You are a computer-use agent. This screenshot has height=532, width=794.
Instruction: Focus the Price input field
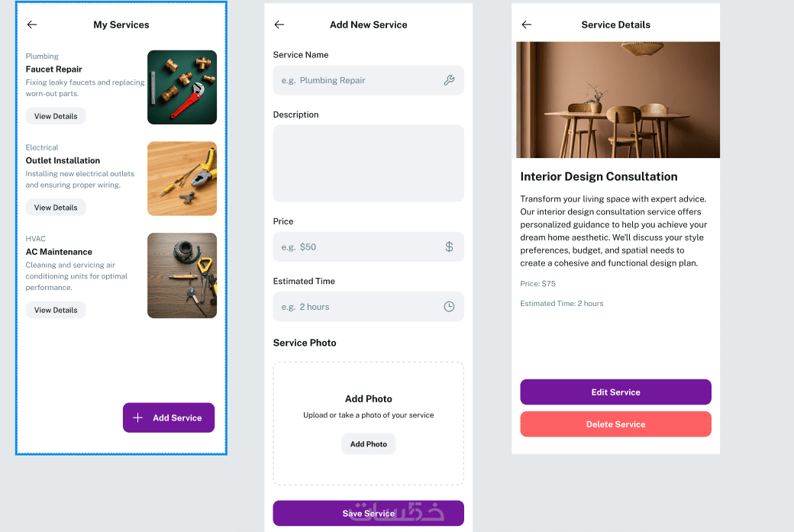tap(355, 247)
